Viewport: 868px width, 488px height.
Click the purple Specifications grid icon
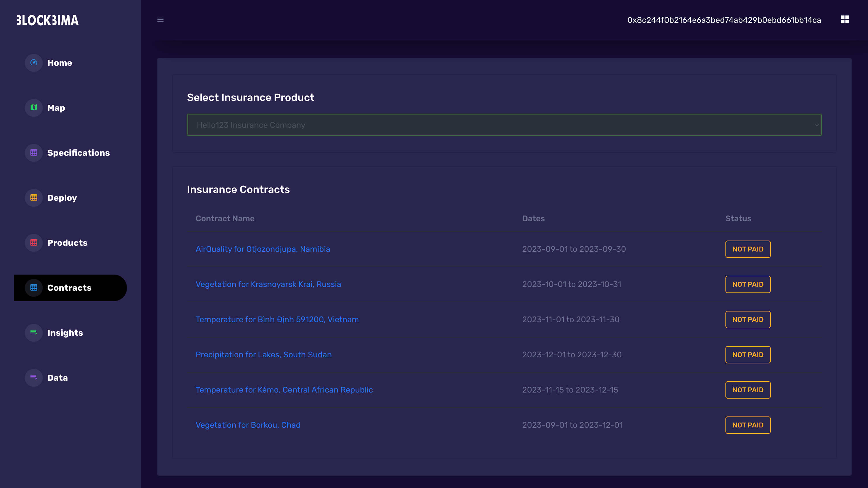pos(34,153)
